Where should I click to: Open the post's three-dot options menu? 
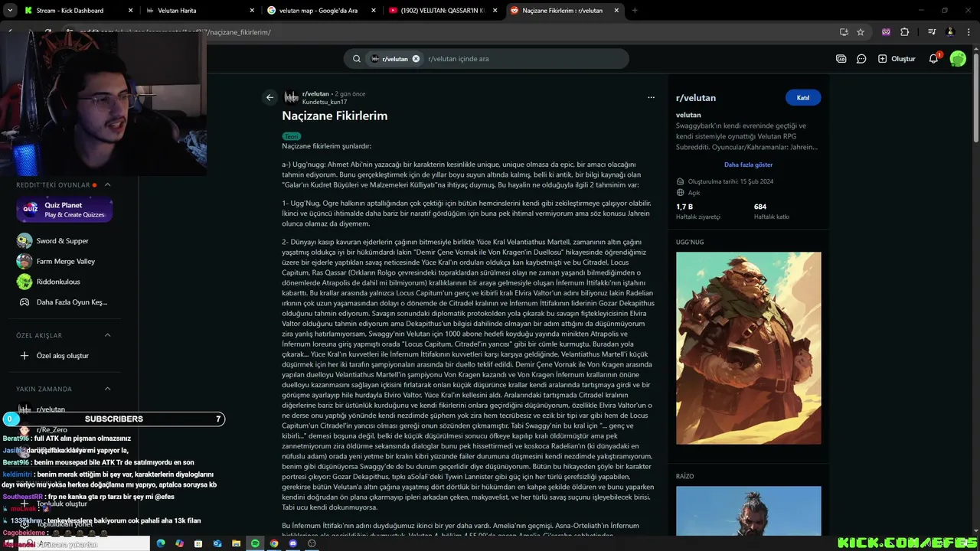[651, 97]
